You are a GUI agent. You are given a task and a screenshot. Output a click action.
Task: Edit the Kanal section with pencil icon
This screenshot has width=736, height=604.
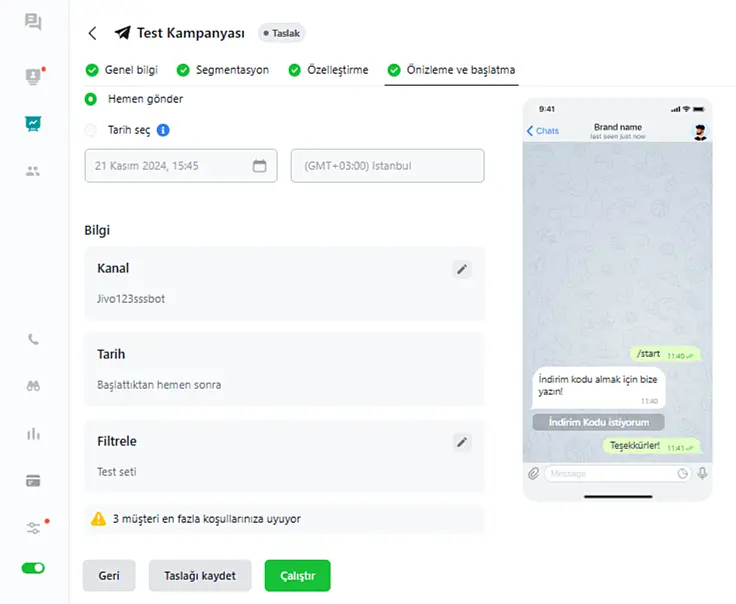pyautogui.click(x=462, y=269)
